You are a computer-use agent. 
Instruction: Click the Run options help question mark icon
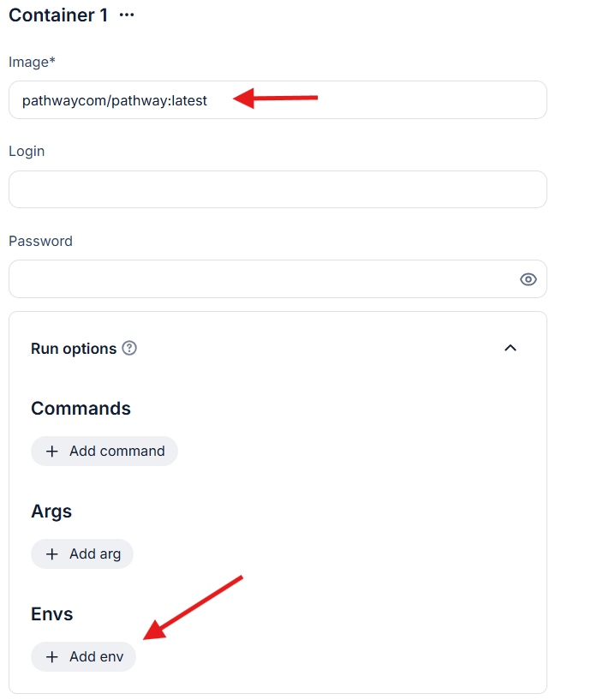pyautogui.click(x=129, y=348)
